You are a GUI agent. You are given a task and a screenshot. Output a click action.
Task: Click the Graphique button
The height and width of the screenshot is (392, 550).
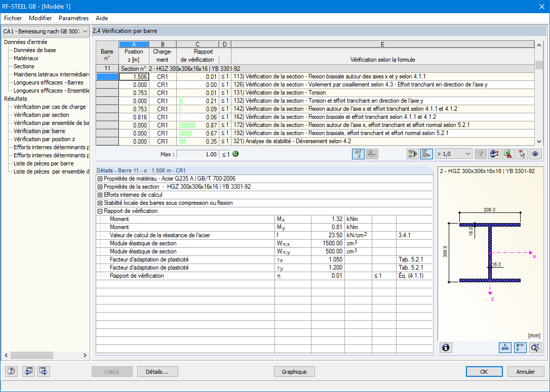click(x=294, y=372)
